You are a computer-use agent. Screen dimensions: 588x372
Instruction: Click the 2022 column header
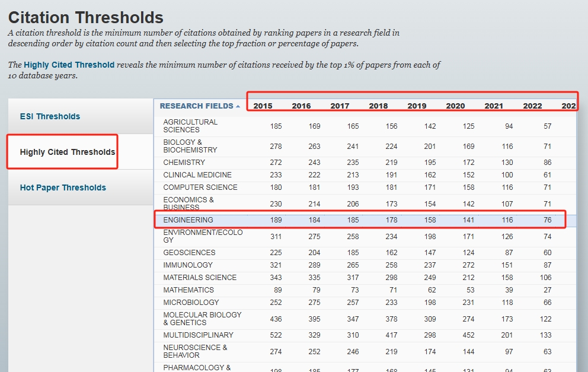(532, 106)
